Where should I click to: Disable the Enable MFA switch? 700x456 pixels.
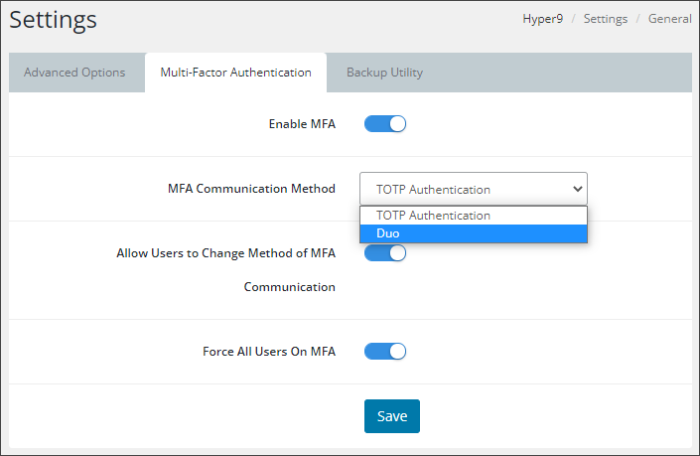[385, 124]
